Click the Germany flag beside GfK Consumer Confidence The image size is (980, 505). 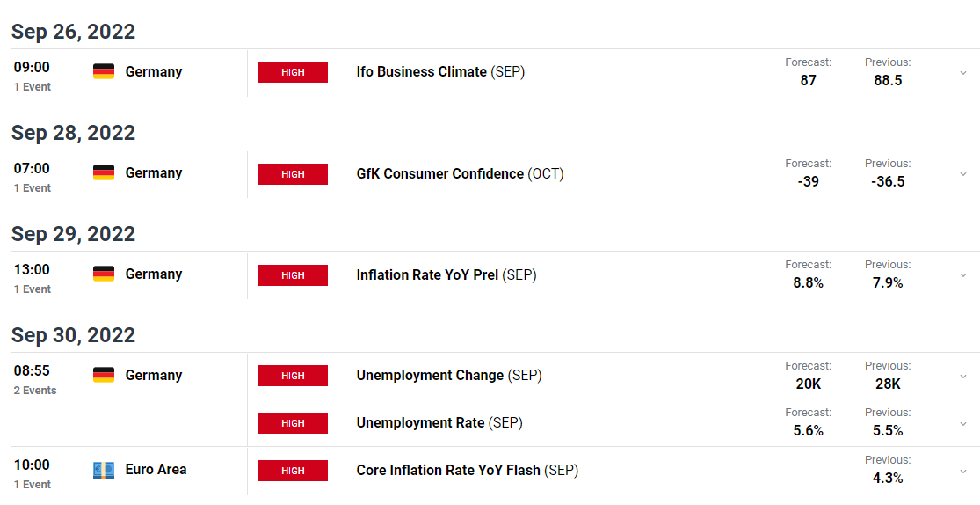[104, 172]
